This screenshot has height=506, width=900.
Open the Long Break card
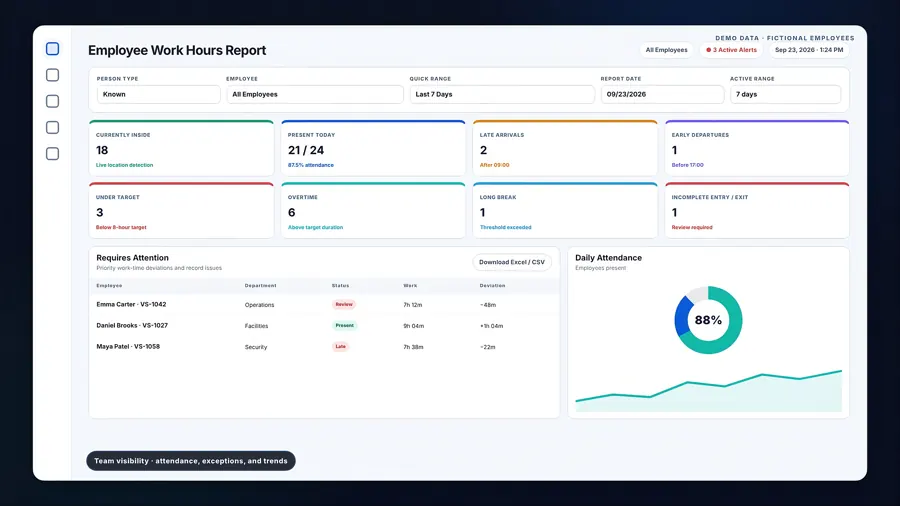(565, 211)
